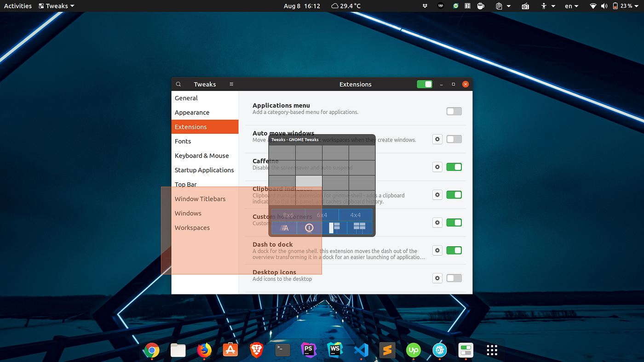Disable the Caffeine extension
644x362 pixels.
click(454, 167)
